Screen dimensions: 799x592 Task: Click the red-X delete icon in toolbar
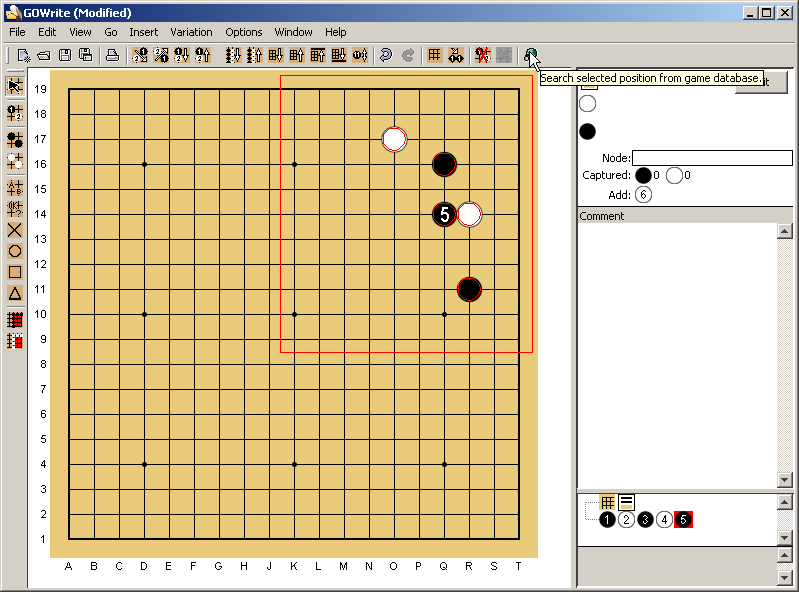pos(482,55)
